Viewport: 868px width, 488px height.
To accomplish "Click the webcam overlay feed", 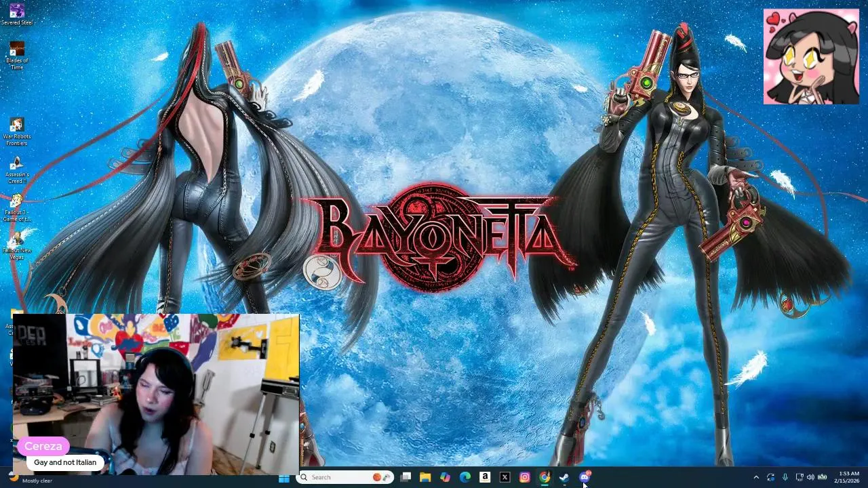I will coord(156,394).
